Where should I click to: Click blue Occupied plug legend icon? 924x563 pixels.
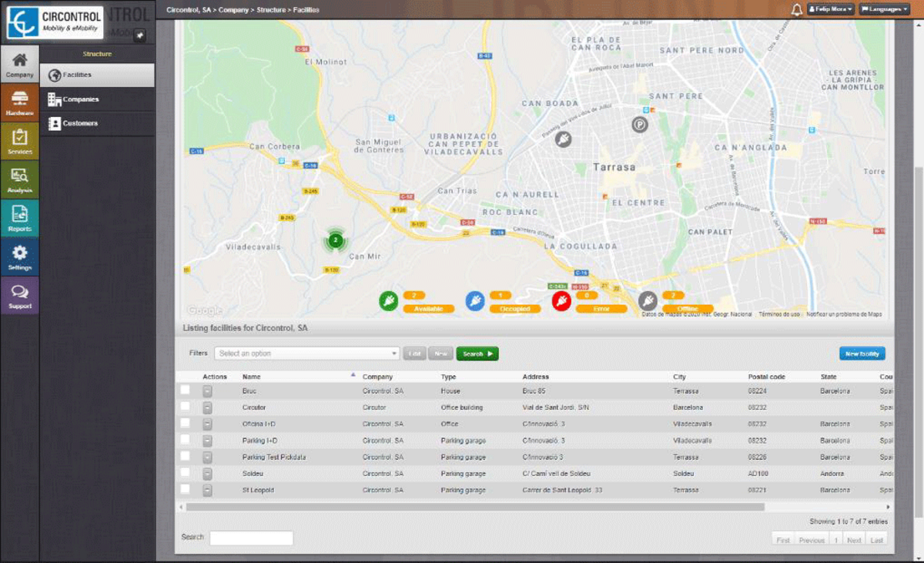coord(475,301)
